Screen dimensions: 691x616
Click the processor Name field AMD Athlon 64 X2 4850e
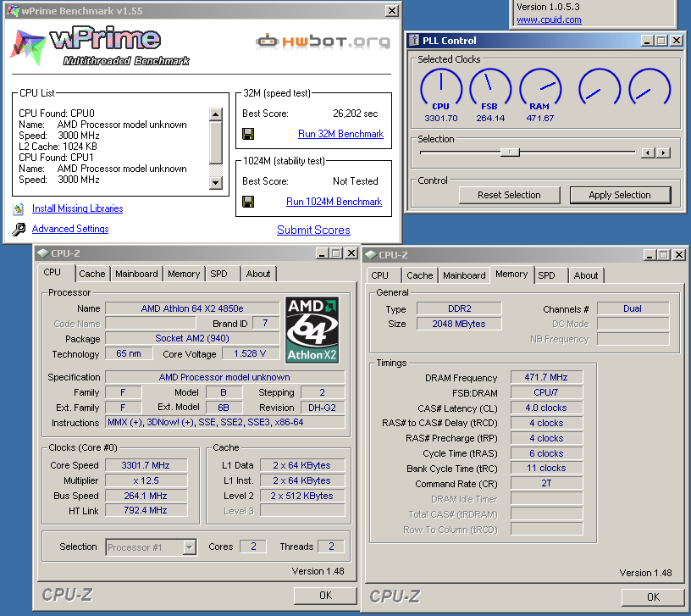(192, 308)
